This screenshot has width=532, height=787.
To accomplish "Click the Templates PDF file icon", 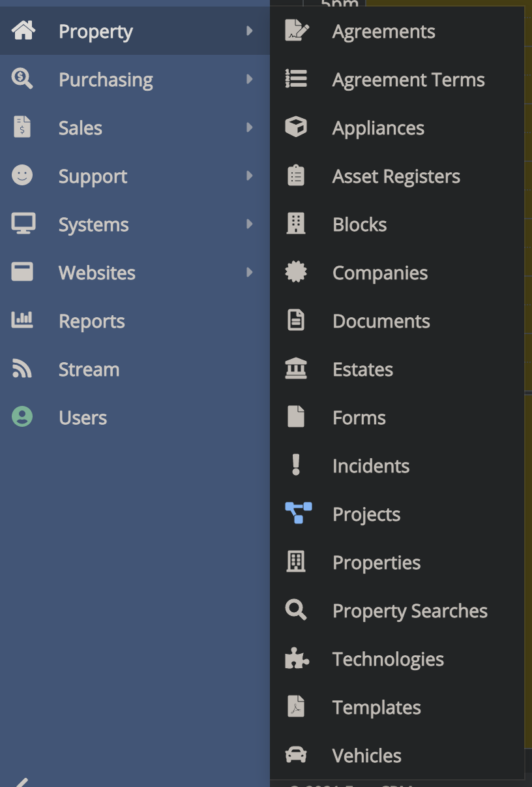I will (296, 707).
